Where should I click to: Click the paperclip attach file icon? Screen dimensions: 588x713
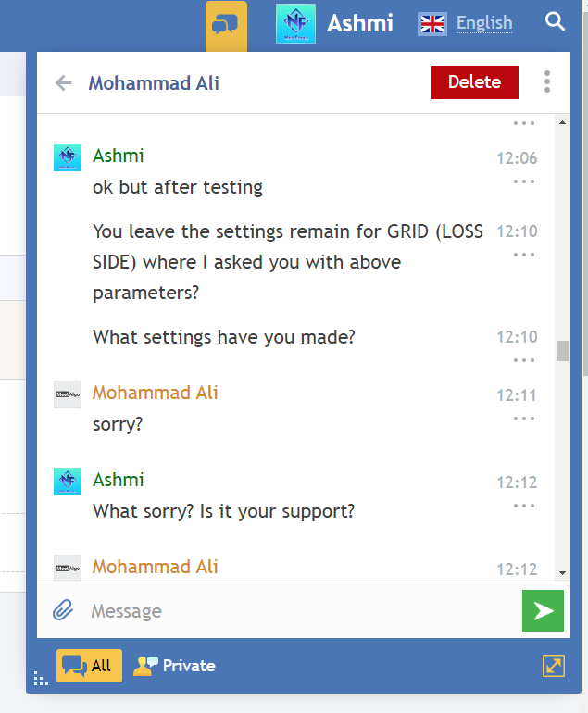coord(63,610)
